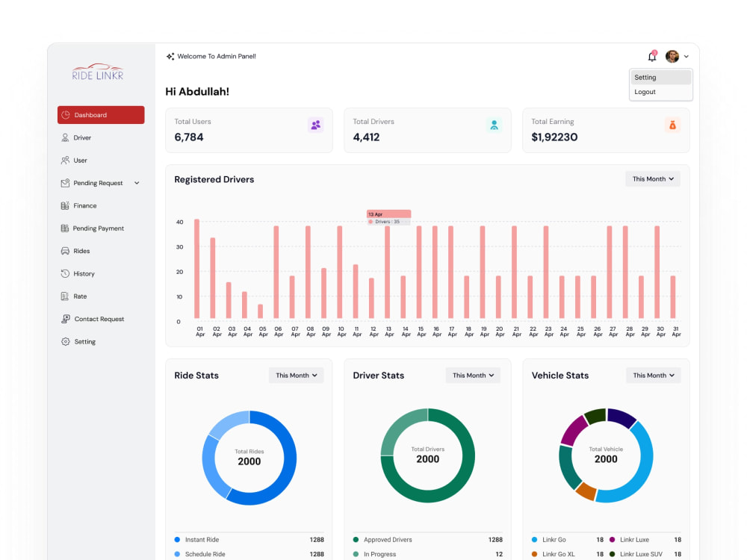
Task: Click the Dashboard pie-chart icon
Action: coord(66,115)
